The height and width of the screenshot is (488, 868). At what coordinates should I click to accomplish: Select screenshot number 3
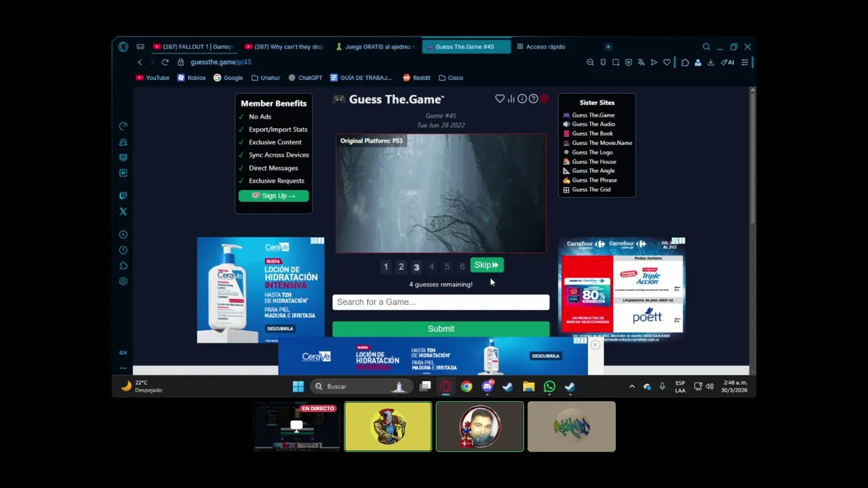[x=416, y=267]
